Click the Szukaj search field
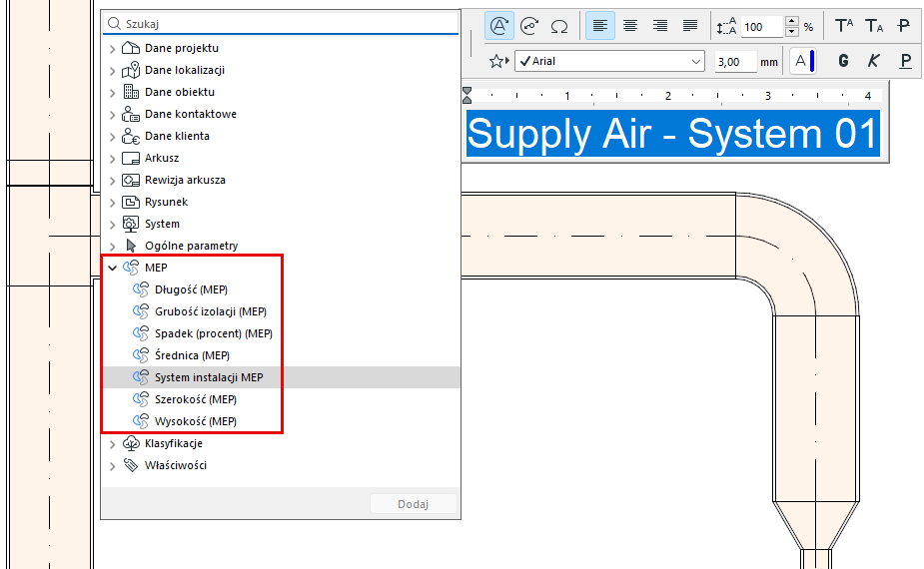Viewport: 924px width, 569px height. click(x=281, y=24)
